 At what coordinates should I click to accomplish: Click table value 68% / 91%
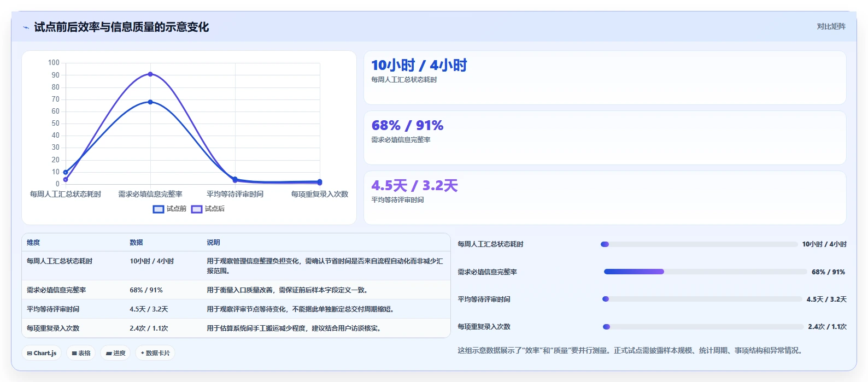click(x=146, y=290)
